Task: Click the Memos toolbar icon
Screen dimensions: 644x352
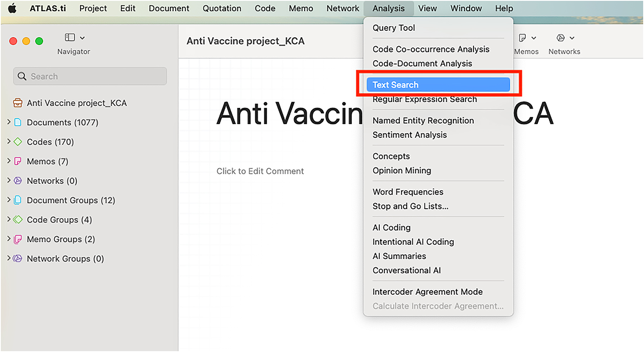Action: coord(522,38)
